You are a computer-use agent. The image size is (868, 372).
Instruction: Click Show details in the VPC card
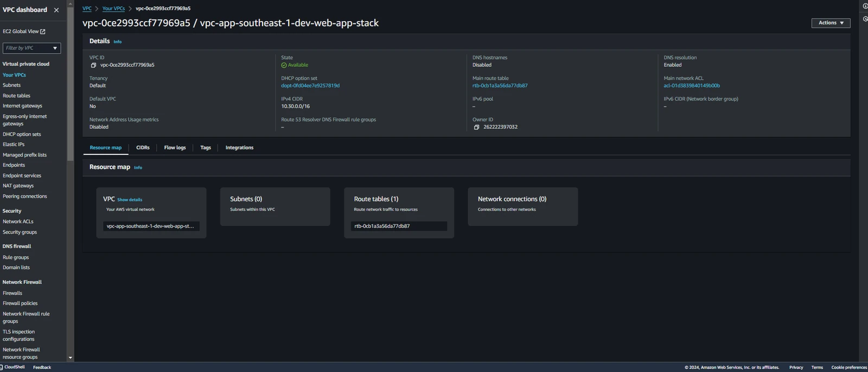click(130, 200)
